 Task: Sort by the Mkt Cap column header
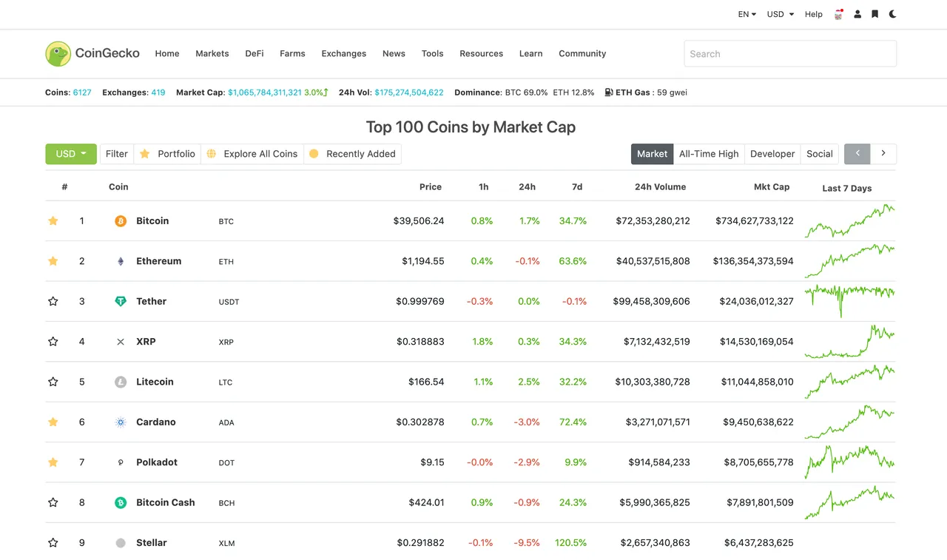coord(772,187)
